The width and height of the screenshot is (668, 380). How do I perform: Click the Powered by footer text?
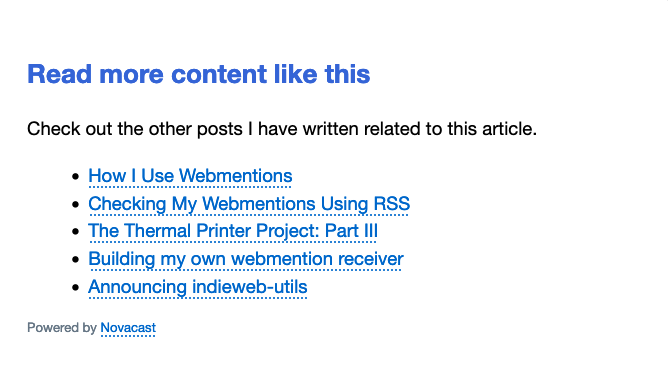click(x=62, y=328)
